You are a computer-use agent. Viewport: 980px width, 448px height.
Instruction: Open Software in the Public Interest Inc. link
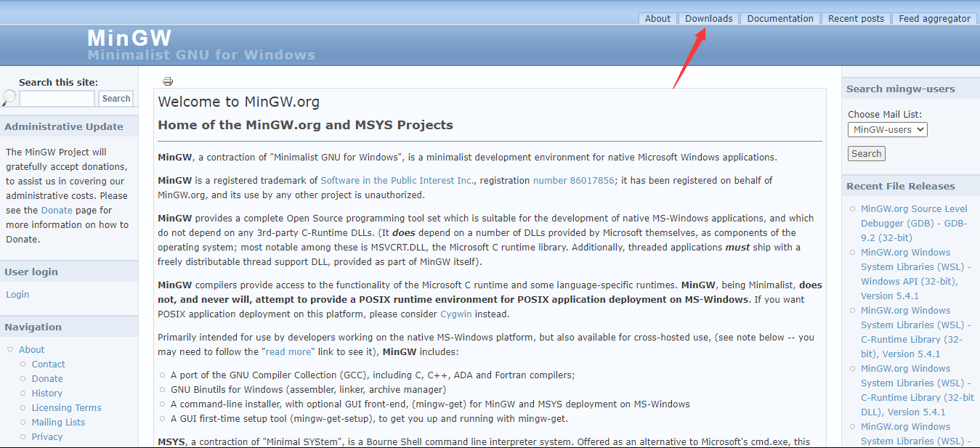pyautogui.click(x=398, y=180)
